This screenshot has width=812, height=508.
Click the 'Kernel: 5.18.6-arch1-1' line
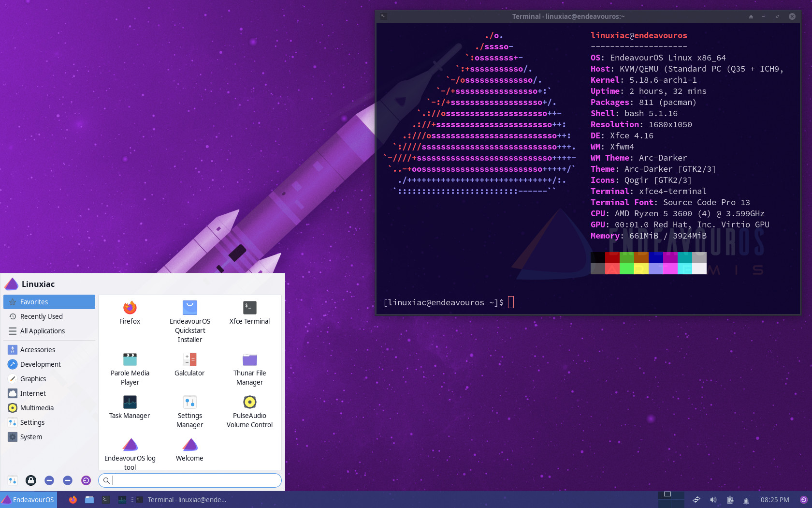pyautogui.click(x=644, y=80)
